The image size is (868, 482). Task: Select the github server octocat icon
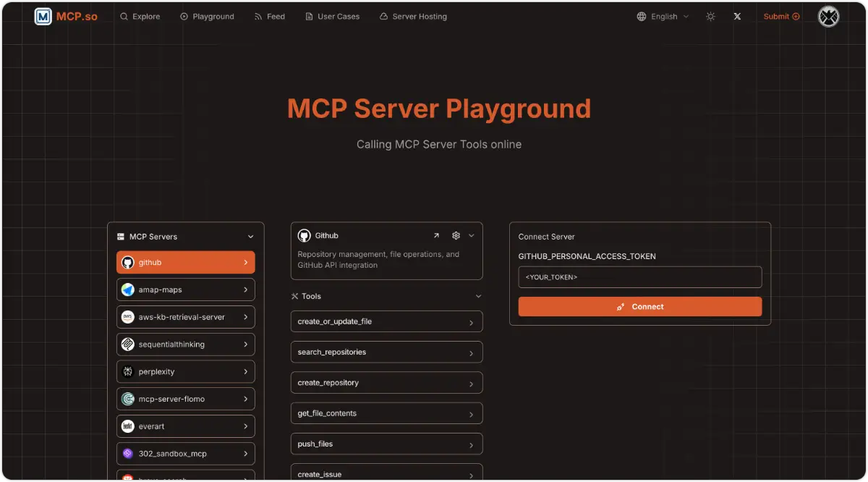[x=128, y=262]
